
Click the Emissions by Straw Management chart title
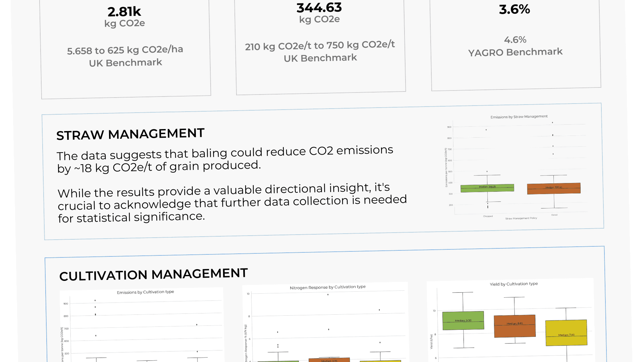[519, 117]
